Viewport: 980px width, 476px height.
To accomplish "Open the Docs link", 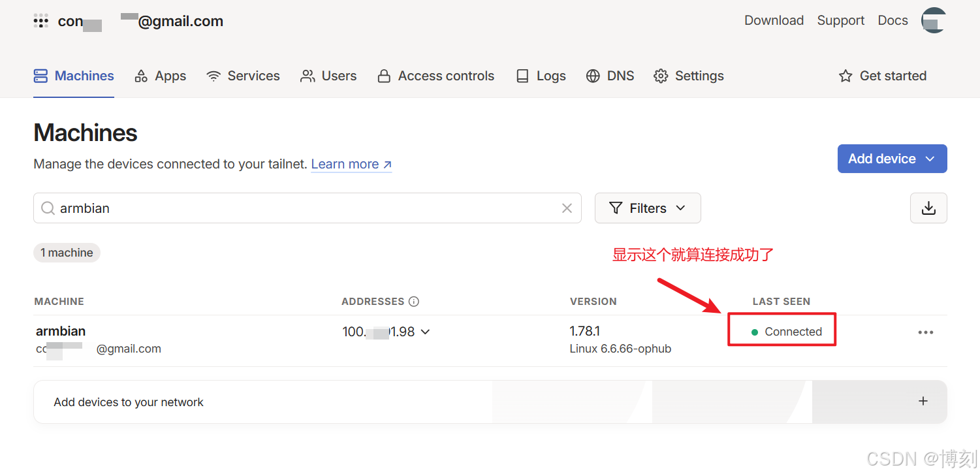I will click(x=893, y=20).
